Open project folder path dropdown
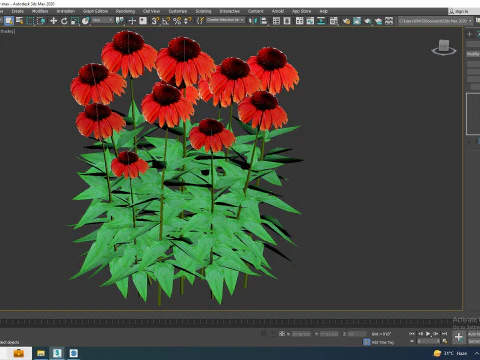Screen dimensions: 480x360 click(435, 21)
